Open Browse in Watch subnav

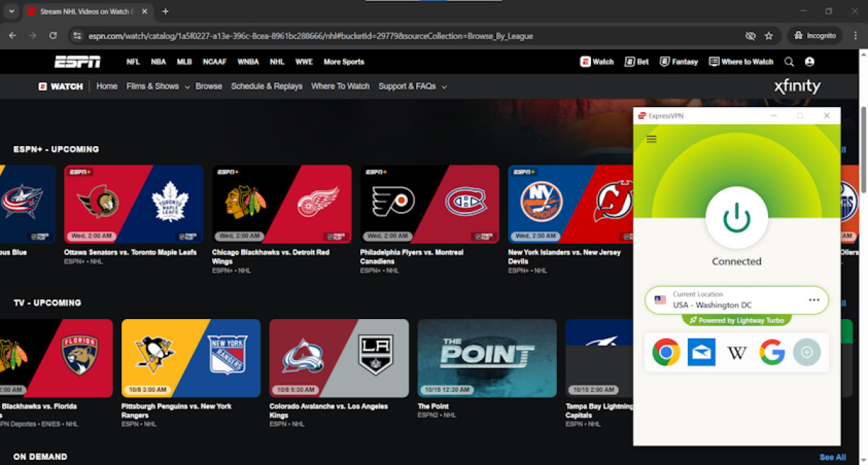click(x=208, y=86)
